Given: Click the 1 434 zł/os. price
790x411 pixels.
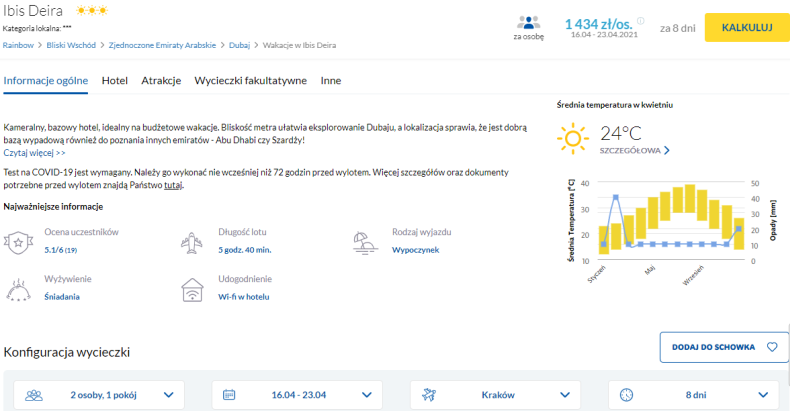Looking at the screenshot, I should 599,24.
